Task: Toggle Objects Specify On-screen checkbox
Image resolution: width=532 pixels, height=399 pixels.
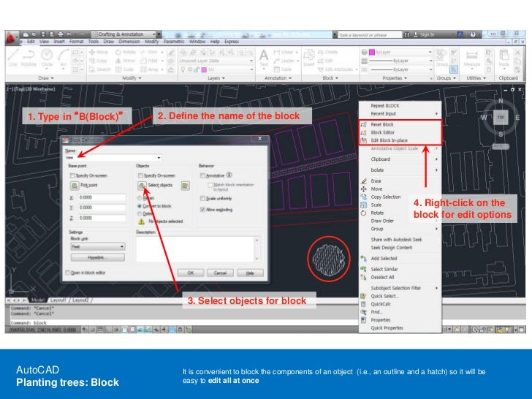Action: click(140, 175)
